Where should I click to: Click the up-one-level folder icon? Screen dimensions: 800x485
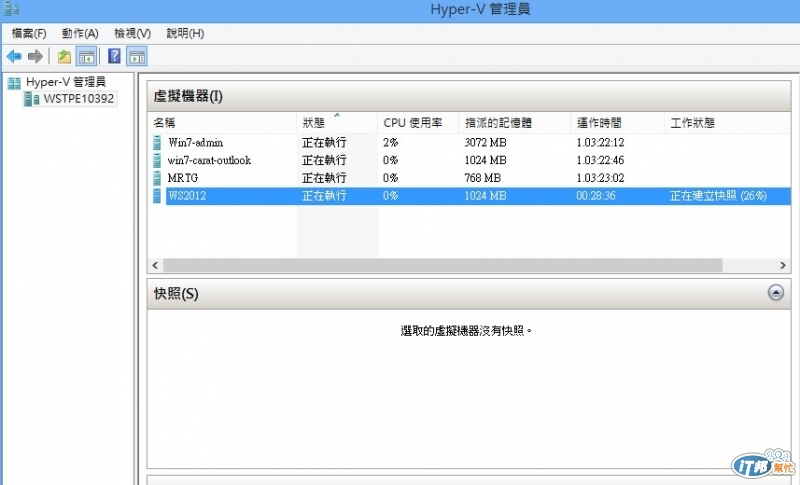pyautogui.click(x=64, y=56)
